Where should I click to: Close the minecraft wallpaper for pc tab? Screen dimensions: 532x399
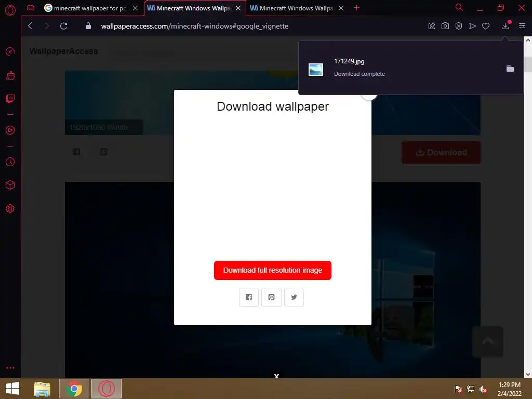pyautogui.click(x=136, y=8)
